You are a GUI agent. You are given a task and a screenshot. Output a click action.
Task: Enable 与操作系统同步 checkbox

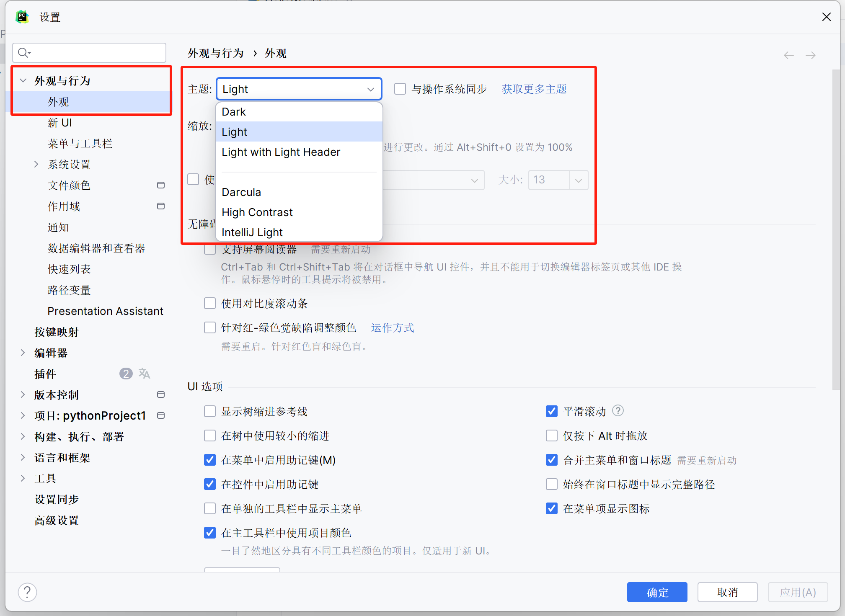click(x=400, y=89)
